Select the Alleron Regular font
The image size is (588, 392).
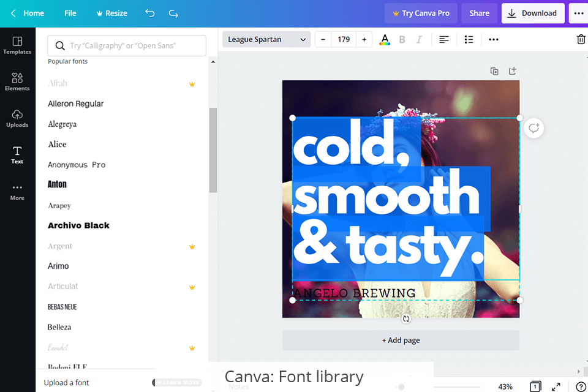point(76,104)
